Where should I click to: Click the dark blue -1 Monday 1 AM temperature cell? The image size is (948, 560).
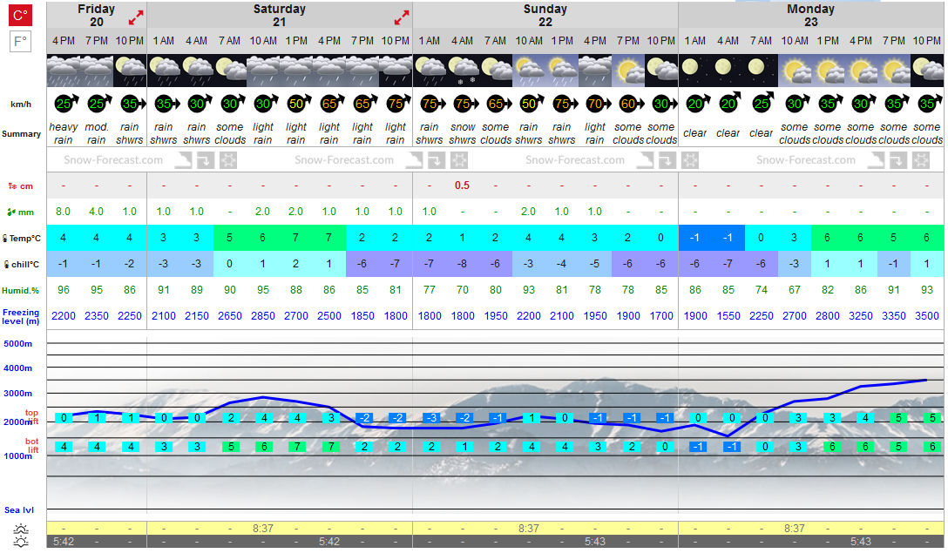695,238
